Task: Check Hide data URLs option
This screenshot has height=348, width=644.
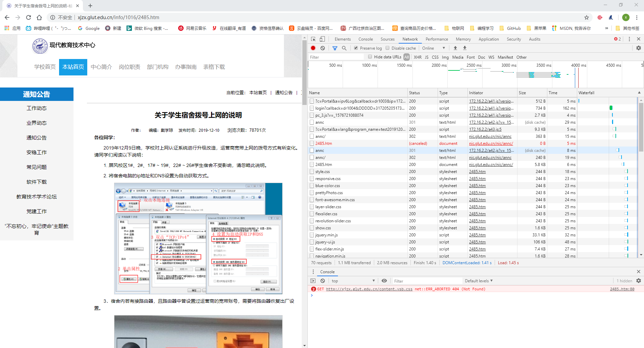Action: (x=370, y=57)
